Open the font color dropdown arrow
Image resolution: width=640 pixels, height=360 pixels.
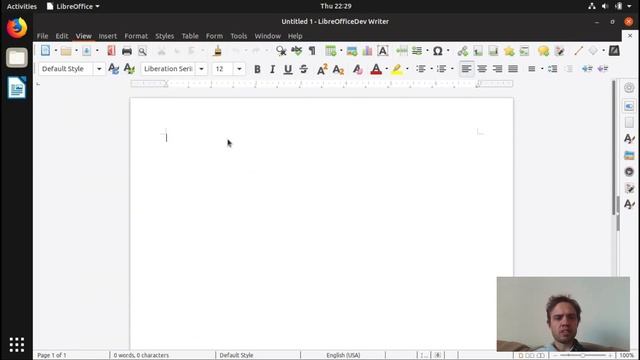pos(387,69)
